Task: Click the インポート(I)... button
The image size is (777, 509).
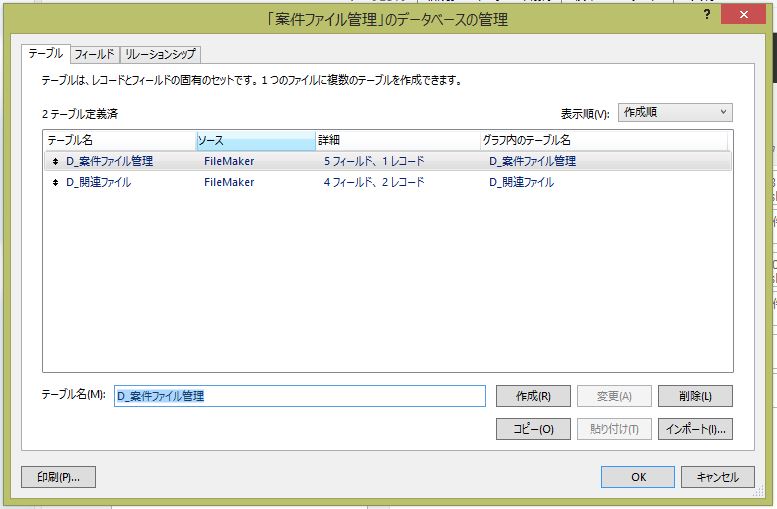Action: 695,429
